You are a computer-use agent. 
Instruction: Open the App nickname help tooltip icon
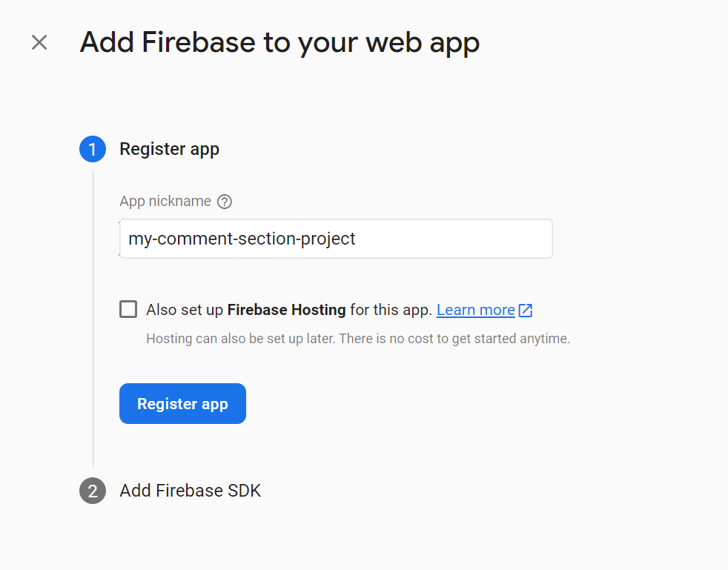[x=224, y=201]
